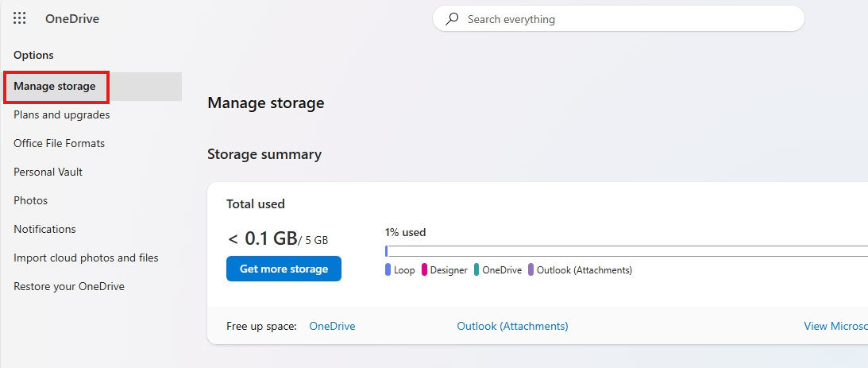Image resolution: width=868 pixels, height=368 pixels.
Task: Select the Photos option
Action: 31,200
